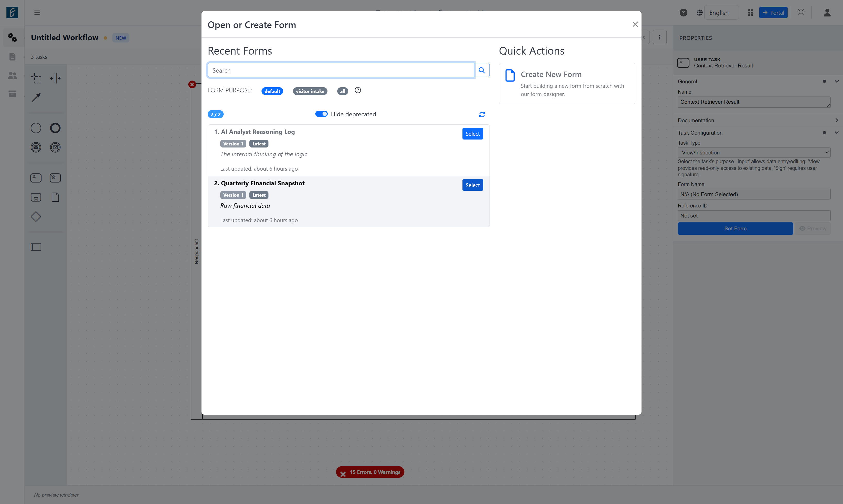Filter by visitor intake purpose
The width and height of the screenshot is (843, 504).
[x=310, y=91]
